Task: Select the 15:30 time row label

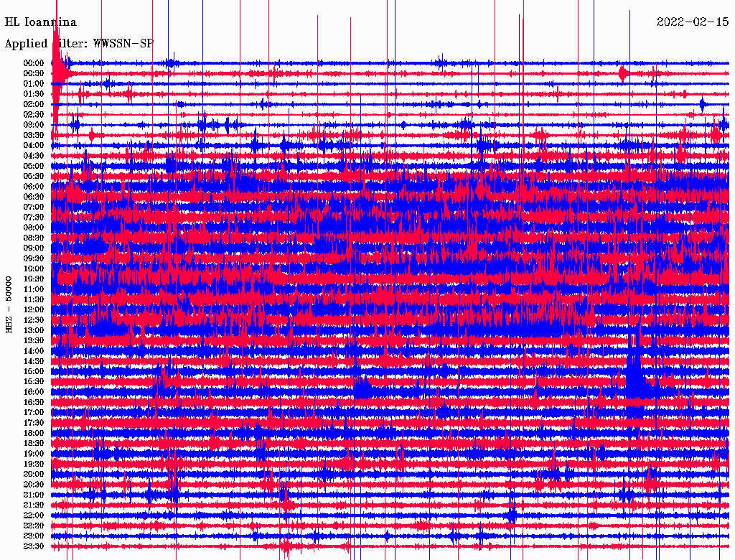Action: tap(34, 381)
